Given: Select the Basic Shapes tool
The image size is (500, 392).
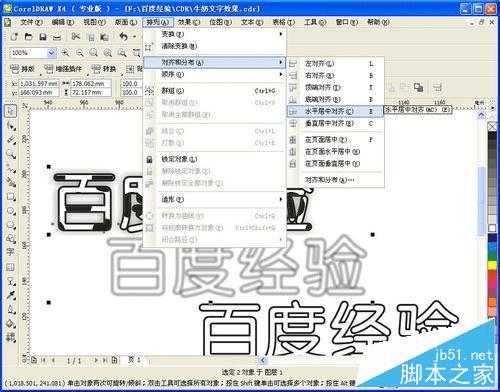Looking at the screenshot, I should [11, 238].
